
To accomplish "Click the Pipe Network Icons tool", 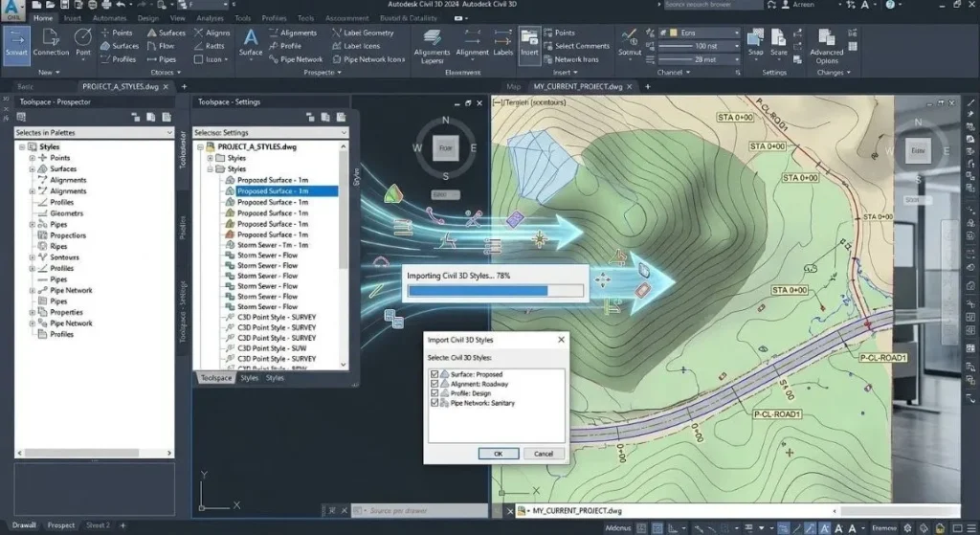I will pos(368,59).
